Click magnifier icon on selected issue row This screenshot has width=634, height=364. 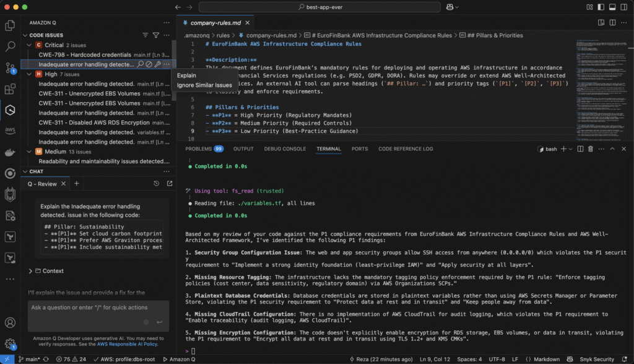[141, 64]
